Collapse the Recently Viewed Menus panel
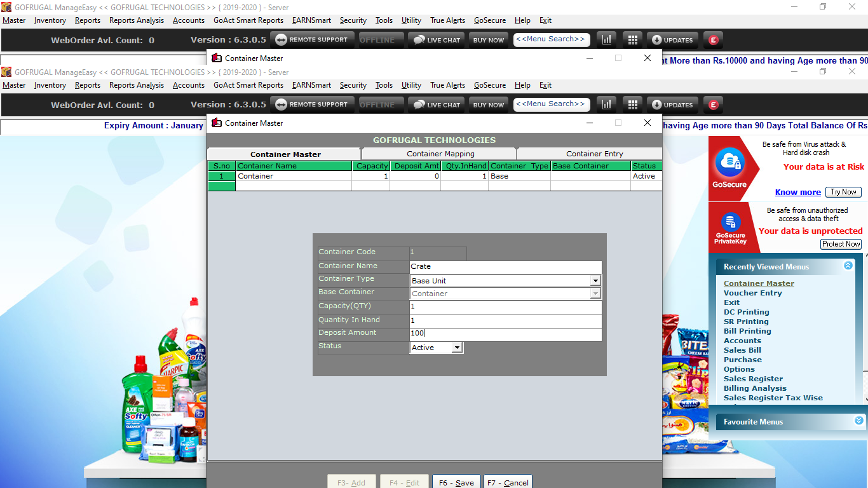Image resolution: width=868 pixels, height=488 pixels. [x=848, y=266]
